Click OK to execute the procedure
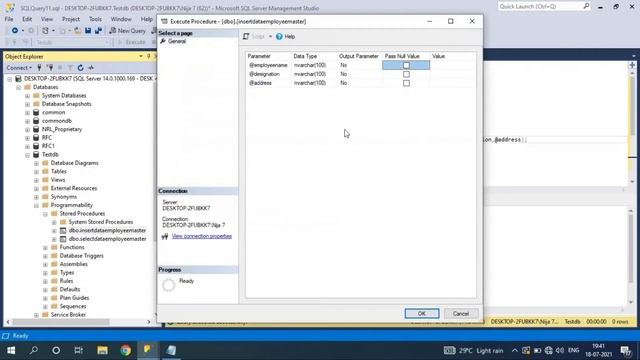 pyautogui.click(x=422, y=313)
